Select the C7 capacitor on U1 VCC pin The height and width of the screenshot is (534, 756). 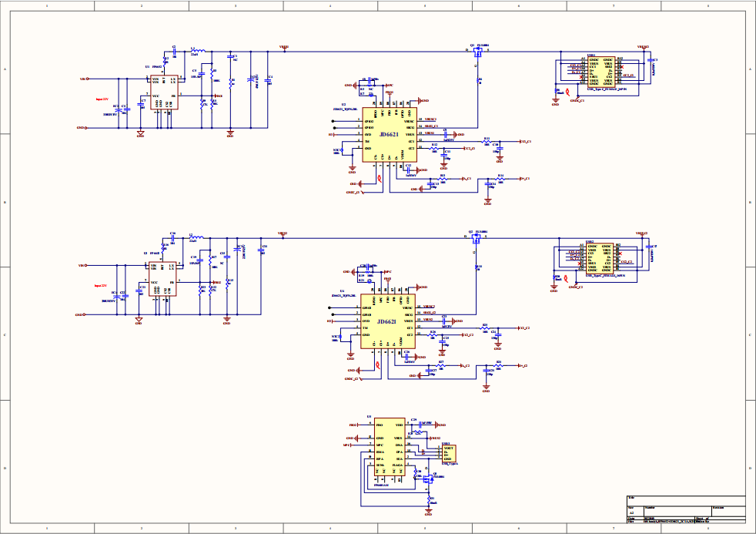[x=140, y=103]
